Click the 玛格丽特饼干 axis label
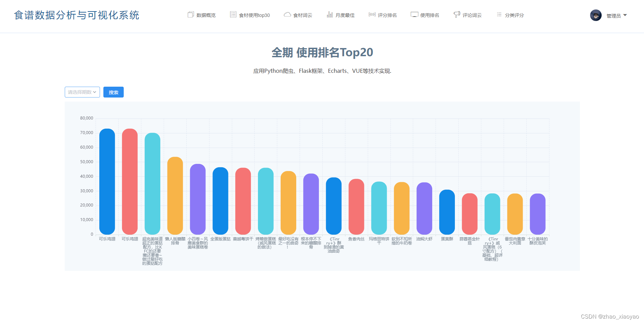The image size is (644, 323). point(379,241)
